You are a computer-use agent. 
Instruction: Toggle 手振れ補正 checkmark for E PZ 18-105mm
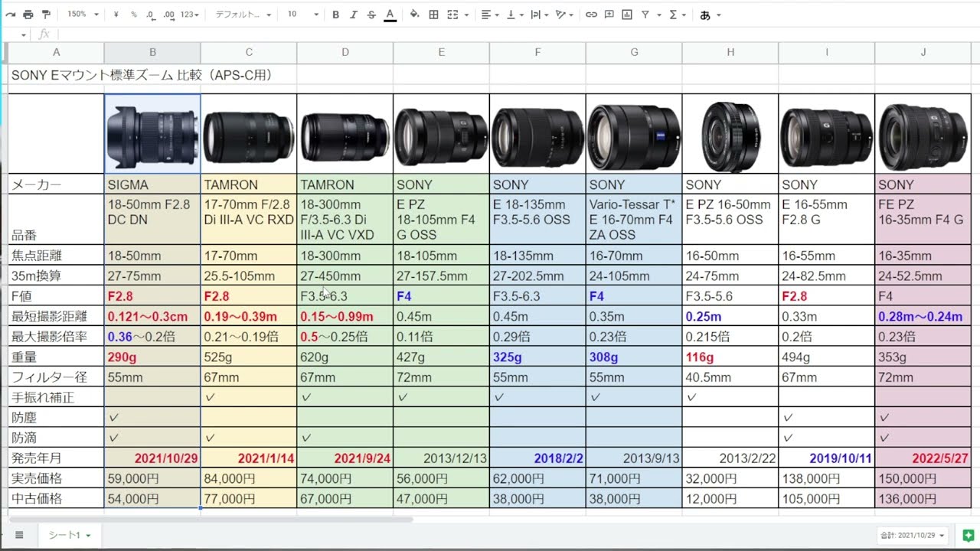[x=403, y=397]
